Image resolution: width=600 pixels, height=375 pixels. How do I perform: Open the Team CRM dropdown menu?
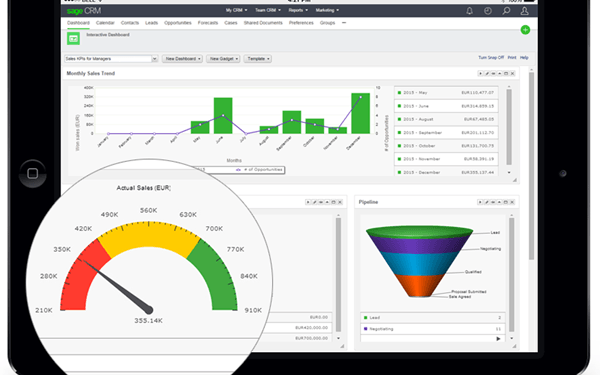(x=268, y=10)
